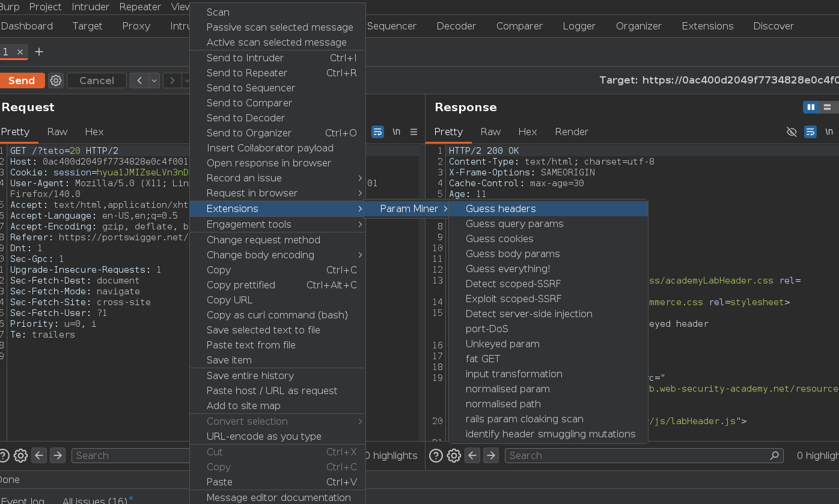This screenshot has width=839, height=504.
Task: Choose Copy as curl command (bash)
Action: coord(276,315)
